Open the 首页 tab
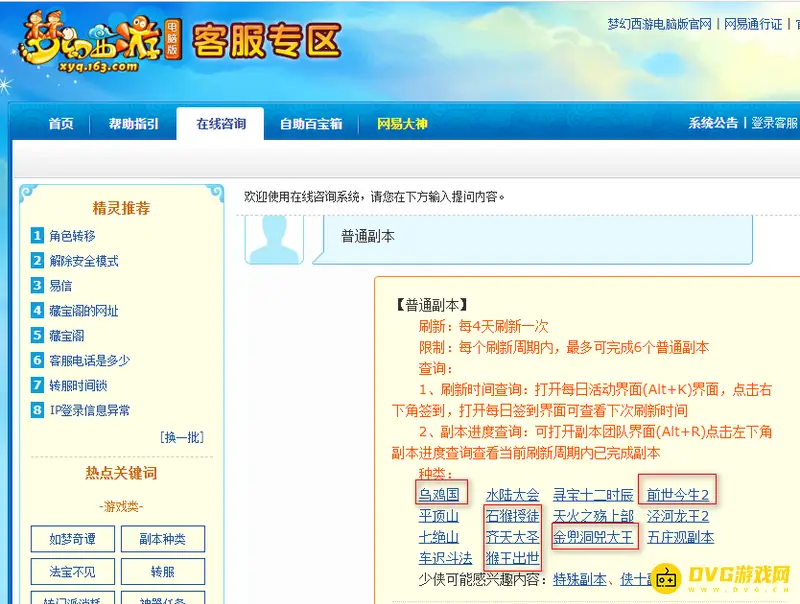 [x=61, y=124]
